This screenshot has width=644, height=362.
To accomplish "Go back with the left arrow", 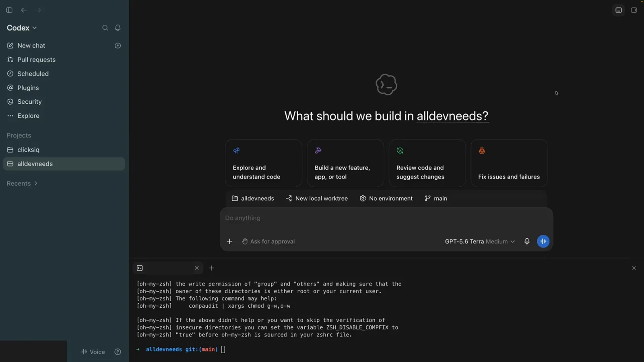I will point(24,10).
